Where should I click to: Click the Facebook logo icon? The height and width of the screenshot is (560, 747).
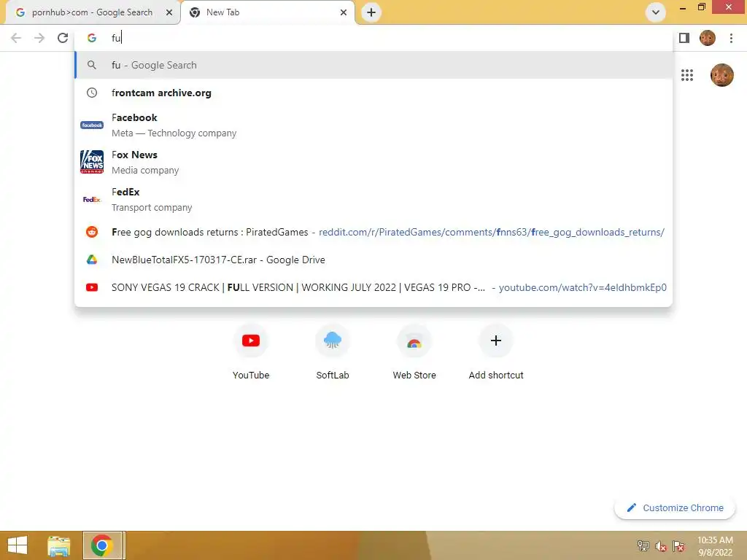(x=92, y=125)
